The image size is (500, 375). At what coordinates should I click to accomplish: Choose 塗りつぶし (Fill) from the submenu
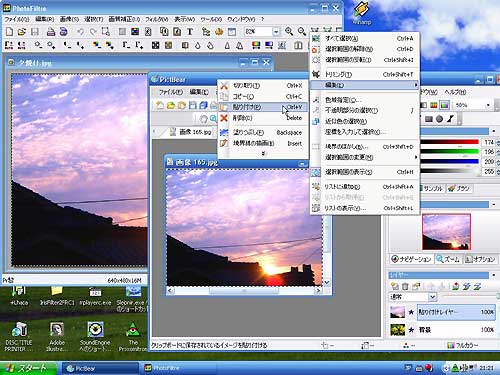[x=263, y=132]
